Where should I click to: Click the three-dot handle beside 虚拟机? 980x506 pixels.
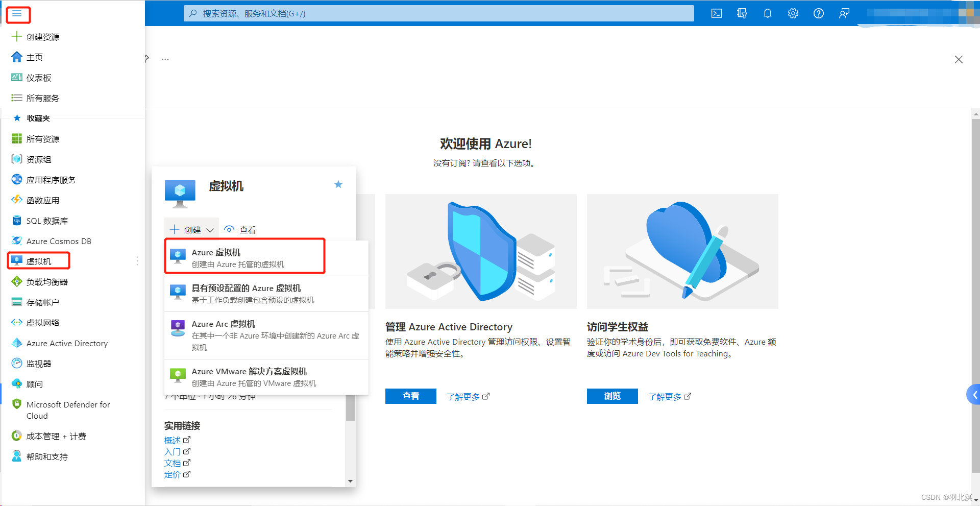(x=137, y=261)
